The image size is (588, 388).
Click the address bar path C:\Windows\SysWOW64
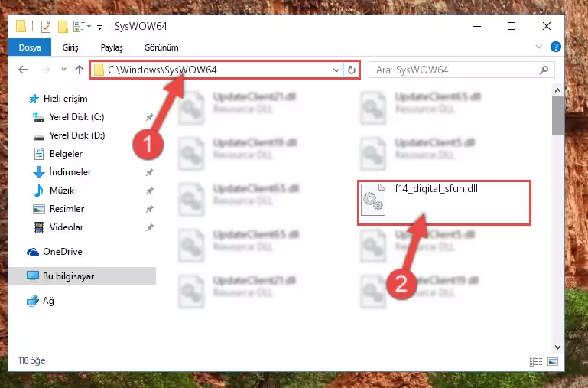(x=162, y=70)
